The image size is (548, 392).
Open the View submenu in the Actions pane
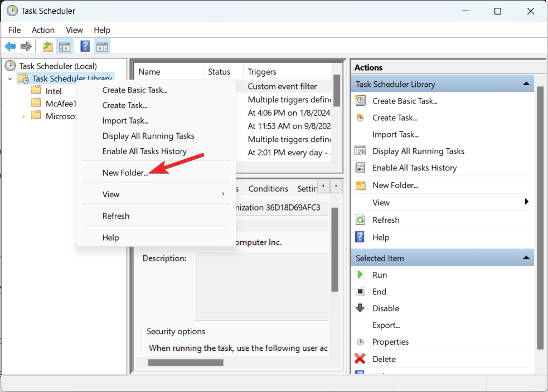[x=381, y=202]
